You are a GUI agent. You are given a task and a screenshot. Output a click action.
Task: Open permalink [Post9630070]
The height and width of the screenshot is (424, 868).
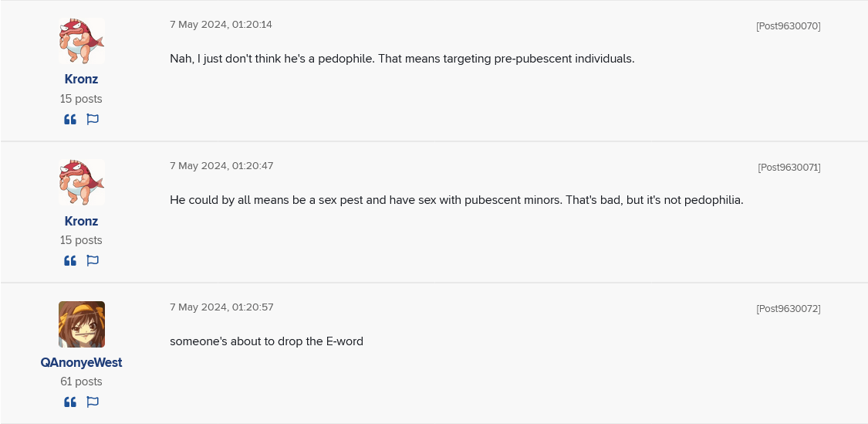click(x=788, y=26)
